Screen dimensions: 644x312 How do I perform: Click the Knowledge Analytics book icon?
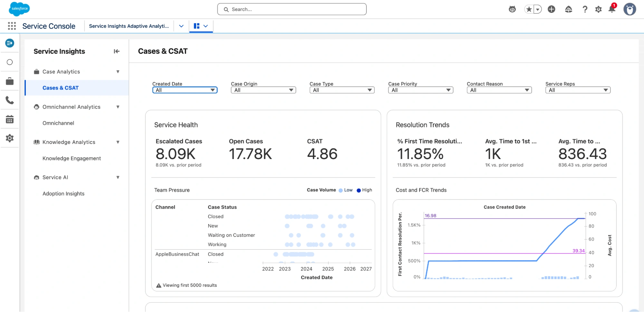click(37, 142)
